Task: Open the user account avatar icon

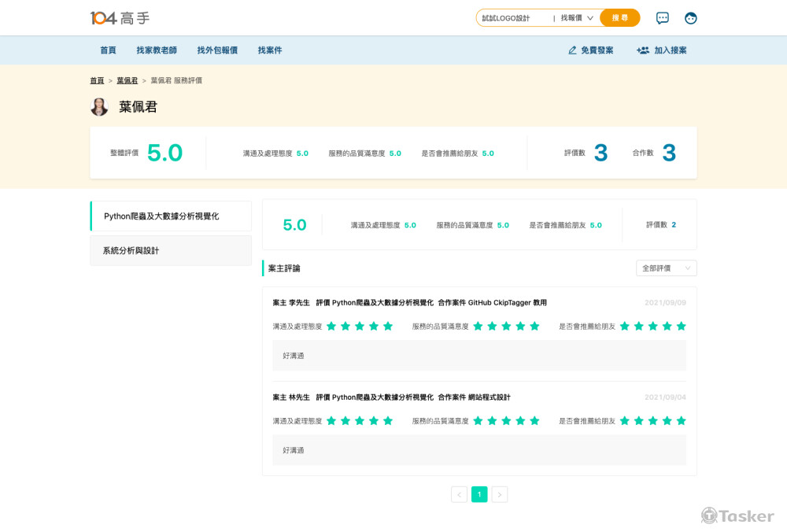Action: point(691,18)
